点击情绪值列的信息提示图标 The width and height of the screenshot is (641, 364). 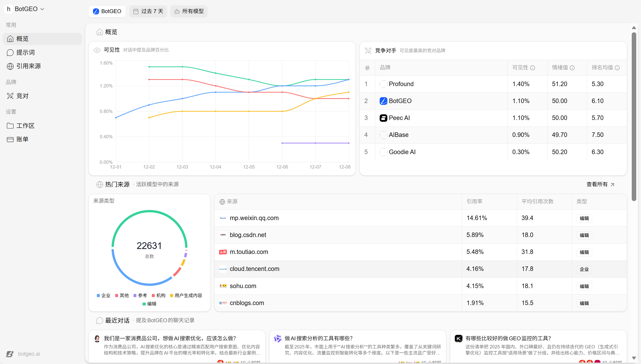pyautogui.click(x=573, y=68)
